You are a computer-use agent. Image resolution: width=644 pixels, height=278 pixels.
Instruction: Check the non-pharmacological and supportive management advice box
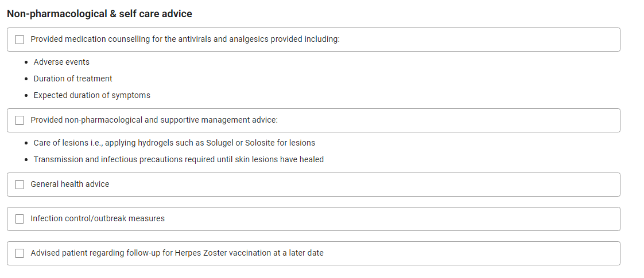[x=20, y=120]
